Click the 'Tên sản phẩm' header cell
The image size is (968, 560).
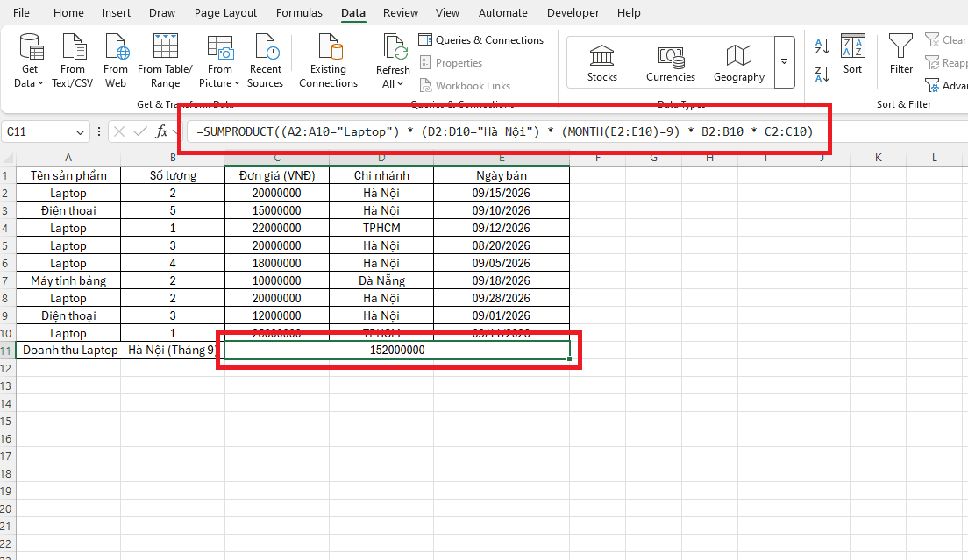tap(68, 175)
